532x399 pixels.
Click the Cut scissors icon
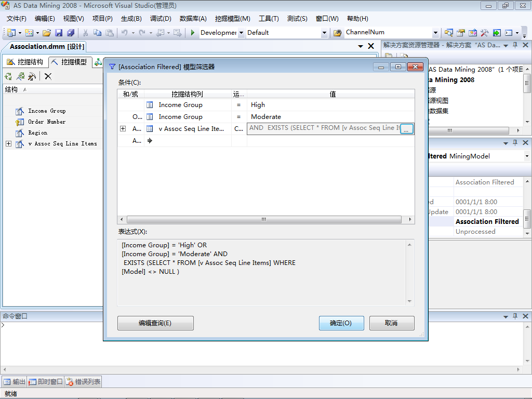coord(86,33)
